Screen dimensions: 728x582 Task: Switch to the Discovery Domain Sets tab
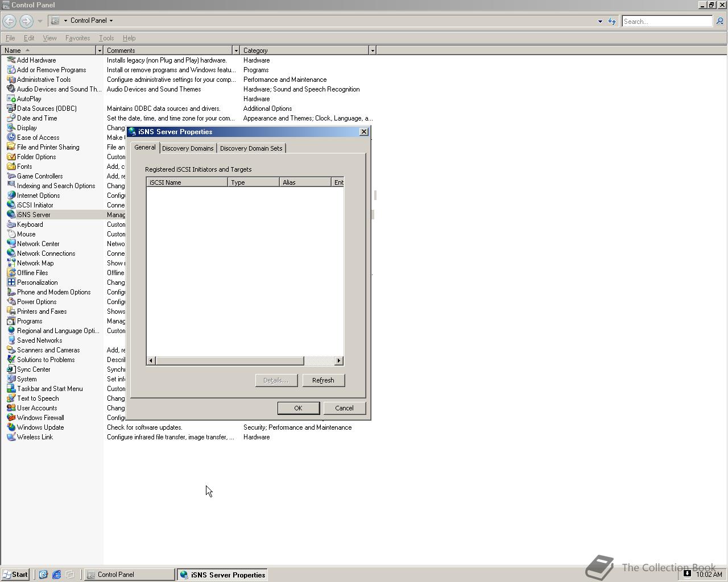251,148
